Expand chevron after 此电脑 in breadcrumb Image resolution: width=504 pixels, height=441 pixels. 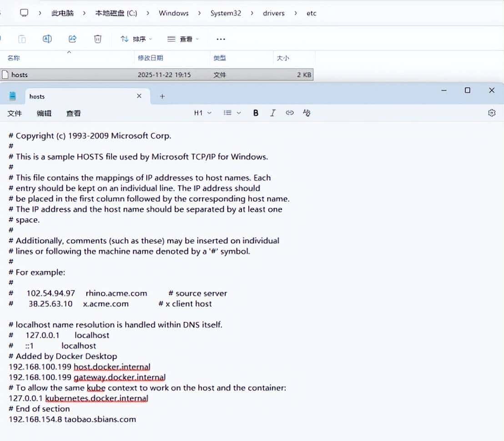84,13
